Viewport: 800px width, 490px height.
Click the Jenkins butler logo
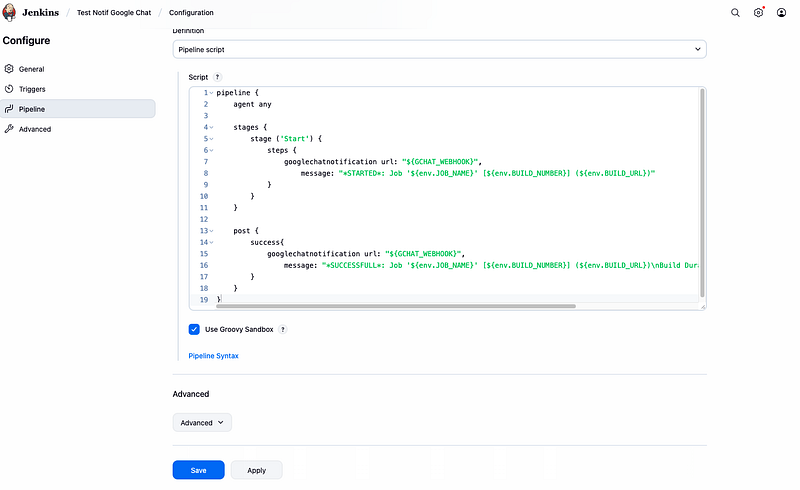tap(9, 12)
